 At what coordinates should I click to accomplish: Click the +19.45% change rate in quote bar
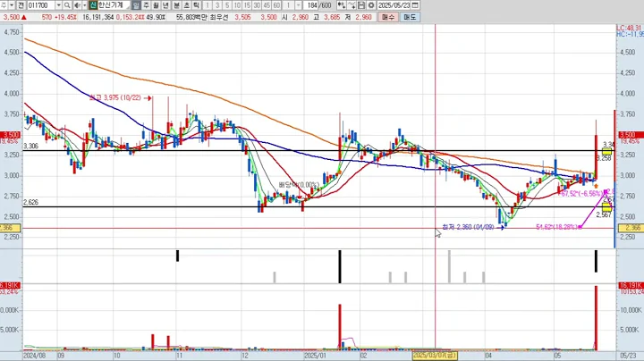pyautogui.click(x=65, y=17)
